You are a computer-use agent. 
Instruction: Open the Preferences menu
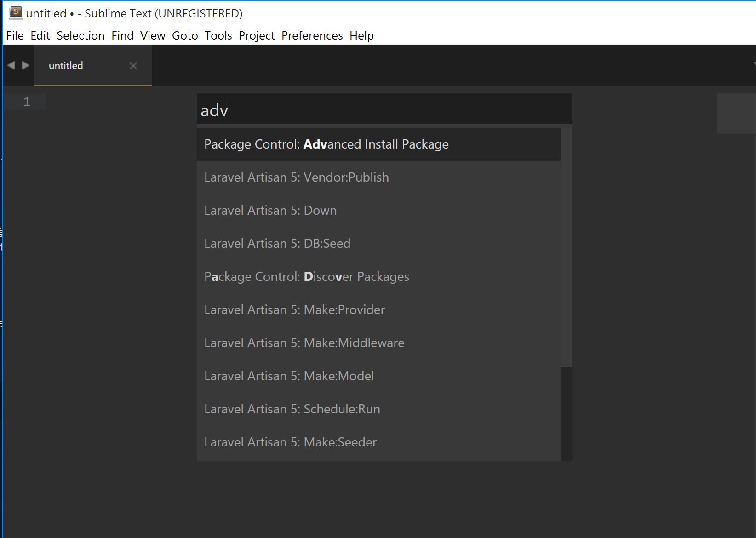click(312, 35)
